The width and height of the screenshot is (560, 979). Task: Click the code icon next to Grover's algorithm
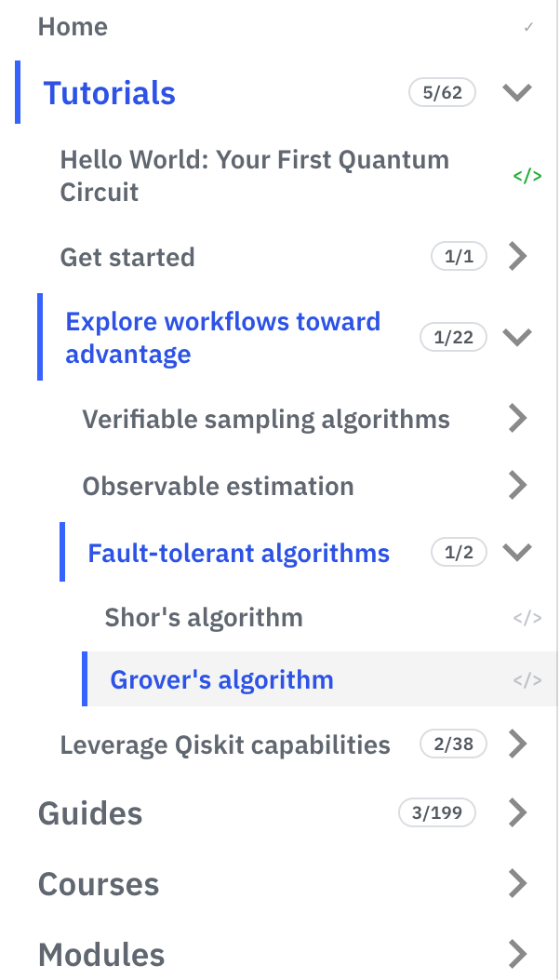[x=527, y=679]
